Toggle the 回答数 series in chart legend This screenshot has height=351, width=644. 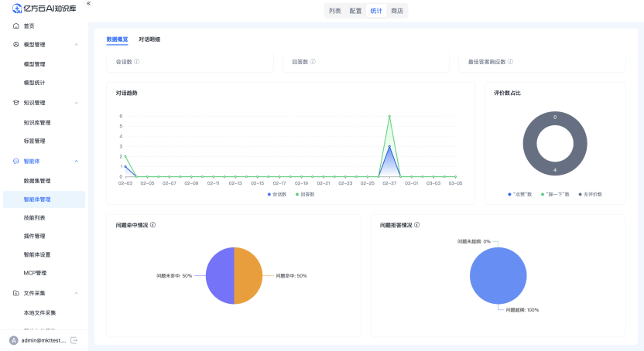[305, 194]
